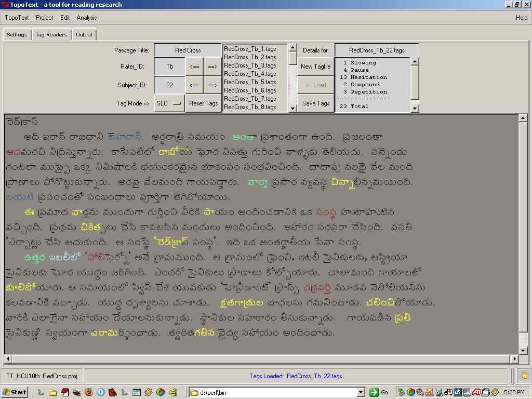Switch to the Tag Readers tab
The height and width of the screenshot is (399, 532).
point(51,35)
